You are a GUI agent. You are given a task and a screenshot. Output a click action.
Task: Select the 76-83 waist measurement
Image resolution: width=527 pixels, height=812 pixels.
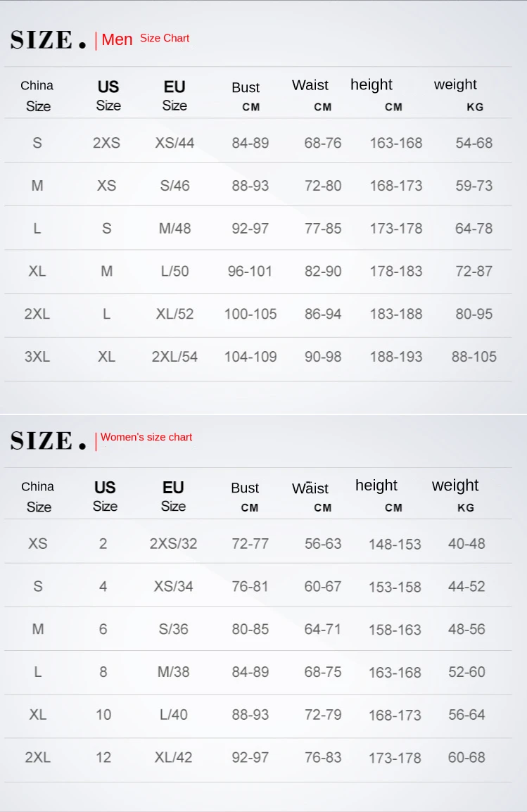coord(323,757)
